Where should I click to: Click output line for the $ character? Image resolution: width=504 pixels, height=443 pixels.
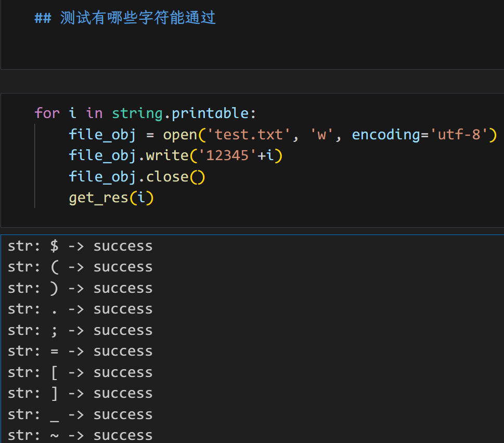80,246
